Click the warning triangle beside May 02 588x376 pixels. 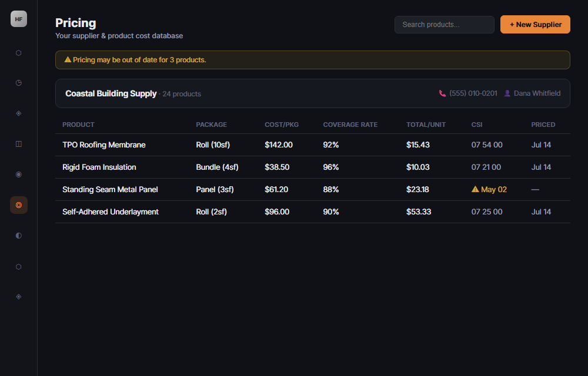click(x=475, y=189)
